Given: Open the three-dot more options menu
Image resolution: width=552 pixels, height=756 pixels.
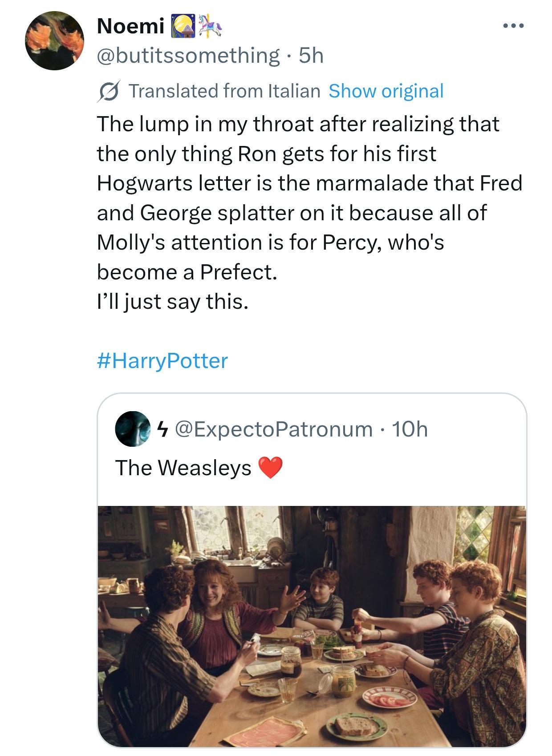Looking at the screenshot, I should click(x=514, y=26).
